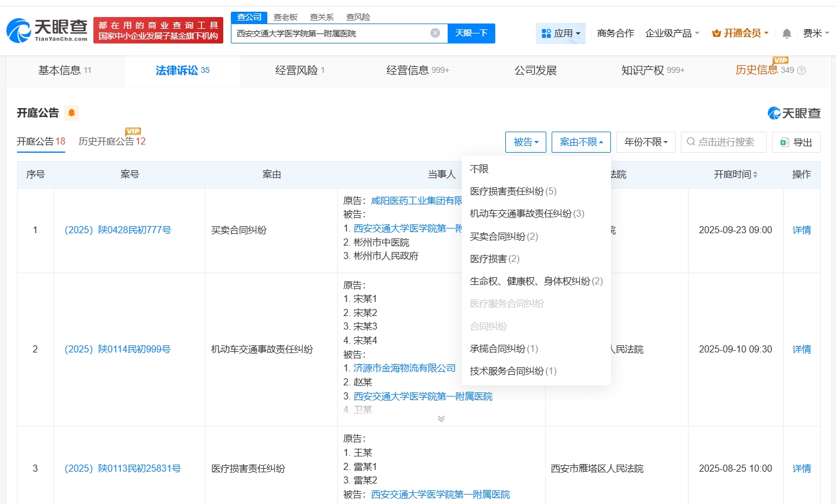Open 详情 for the first case
Viewport: 836px width, 504px height.
tap(801, 230)
